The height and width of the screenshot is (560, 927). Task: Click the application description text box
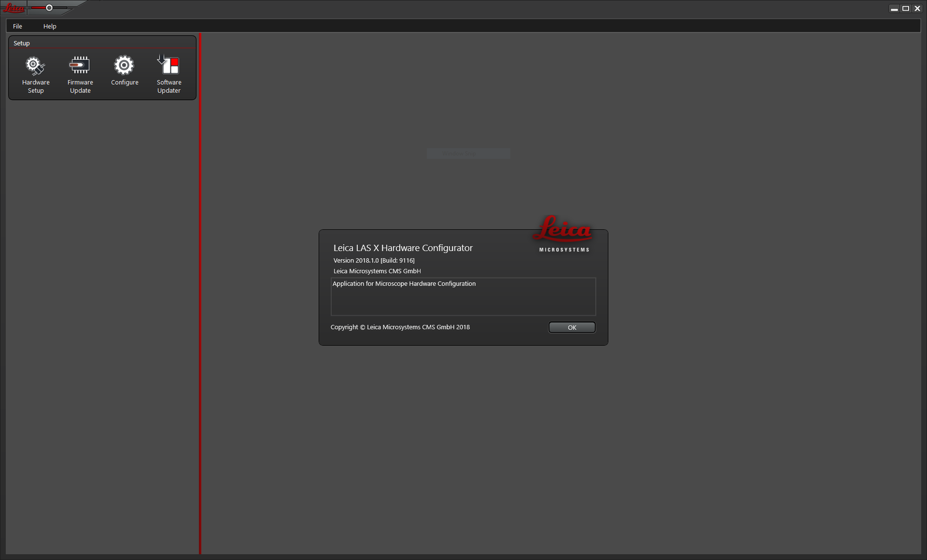[463, 296]
